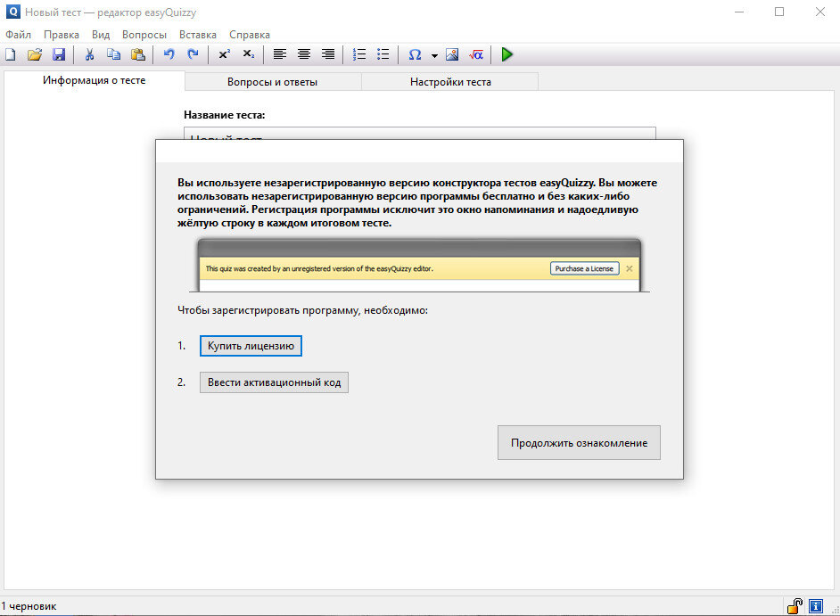Click Продолжить ознакомление button
Screen dimensions: 840x616
tap(579, 443)
